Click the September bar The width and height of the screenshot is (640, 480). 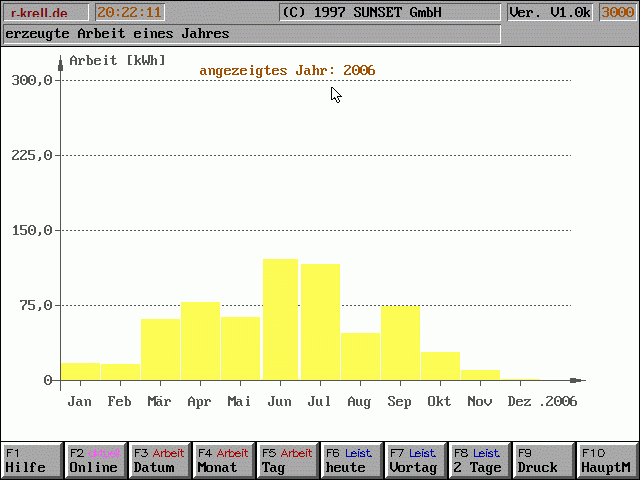point(400,343)
